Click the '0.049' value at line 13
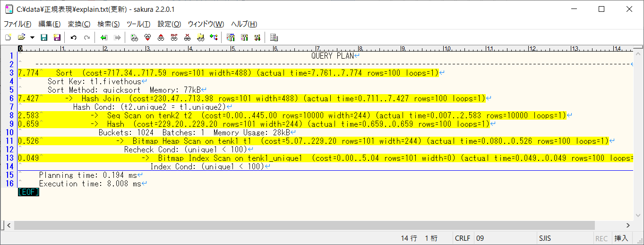 28,158
